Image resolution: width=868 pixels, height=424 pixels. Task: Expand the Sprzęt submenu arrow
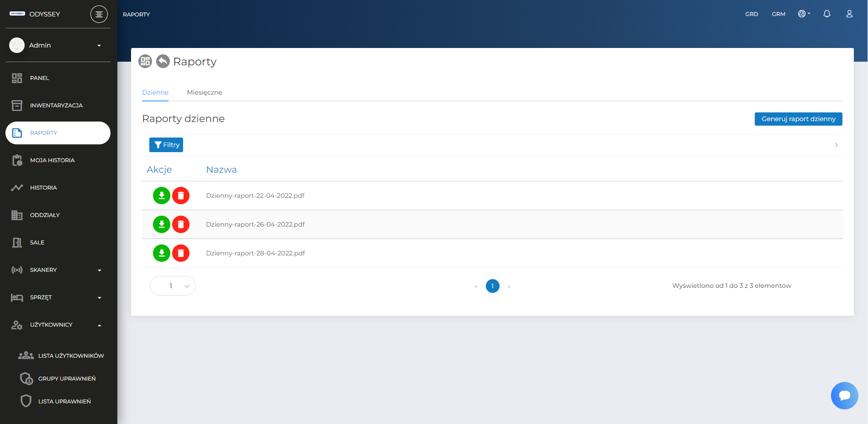(x=100, y=298)
